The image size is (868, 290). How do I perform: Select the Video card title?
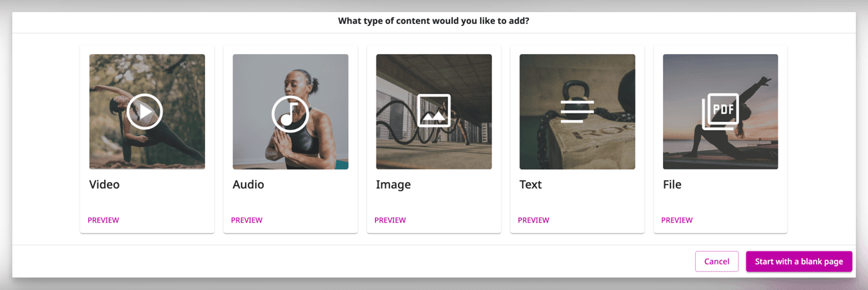(105, 185)
